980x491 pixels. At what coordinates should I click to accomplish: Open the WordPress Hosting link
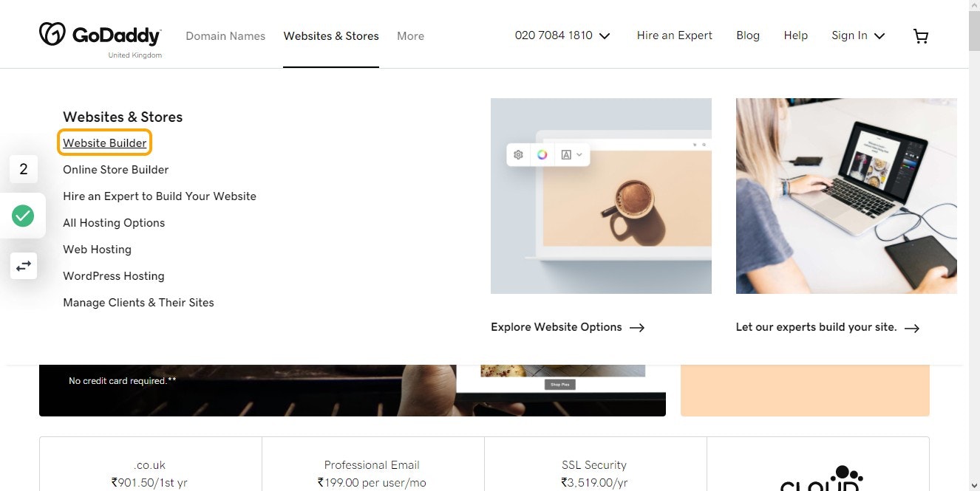tap(114, 276)
